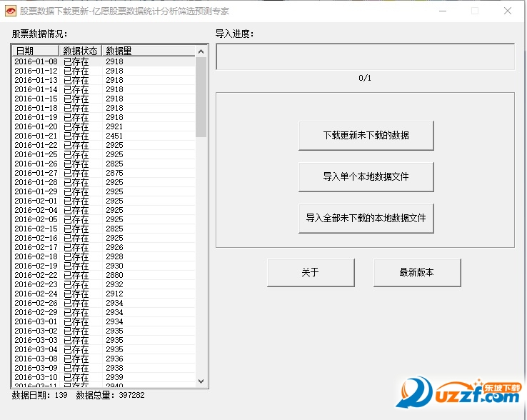The width and height of the screenshot is (527, 420).
Task: Click the 数据量 column header
Action: pyautogui.click(x=149, y=51)
